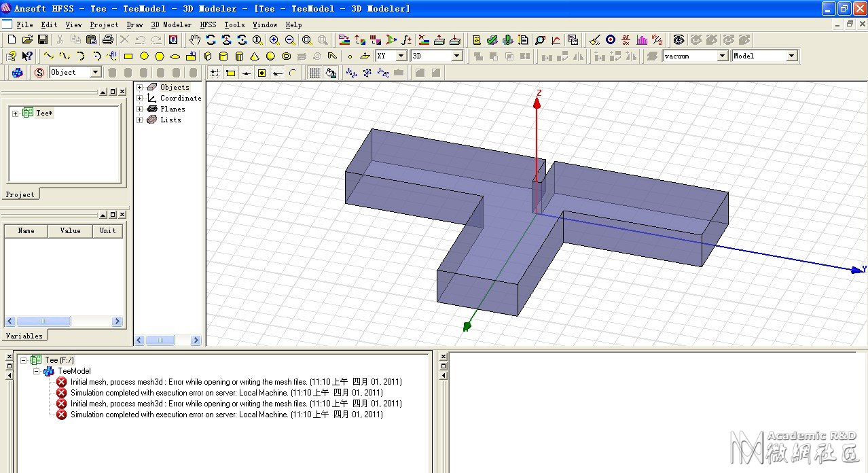Collapse the Tee (F:/) message node
This screenshot has height=473, width=868.
pyautogui.click(x=24, y=360)
